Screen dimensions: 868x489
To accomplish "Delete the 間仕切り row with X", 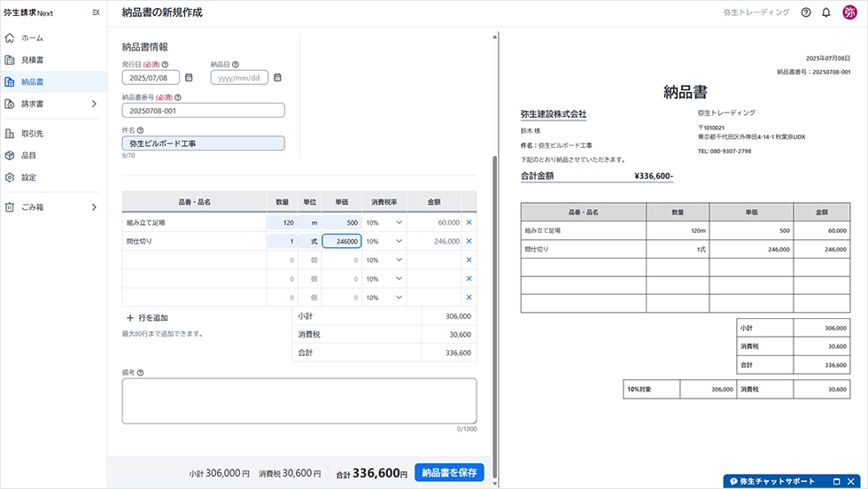I will tap(469, 241).
